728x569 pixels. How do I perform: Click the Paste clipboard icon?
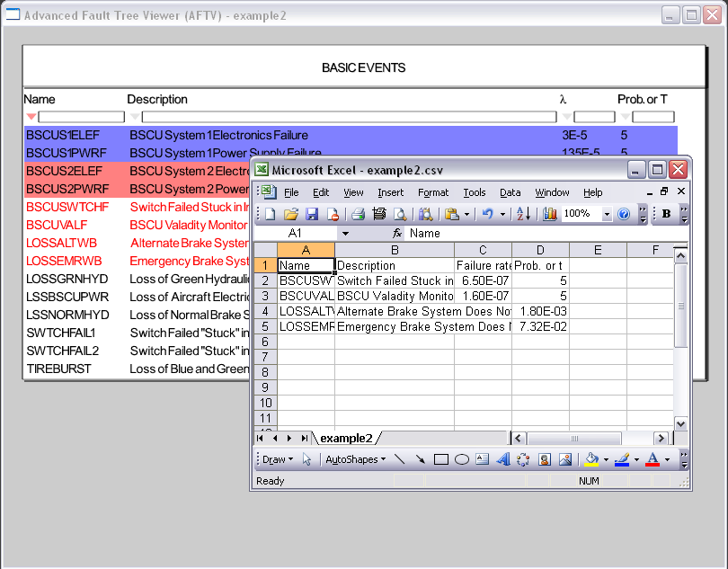coord(452,214)
